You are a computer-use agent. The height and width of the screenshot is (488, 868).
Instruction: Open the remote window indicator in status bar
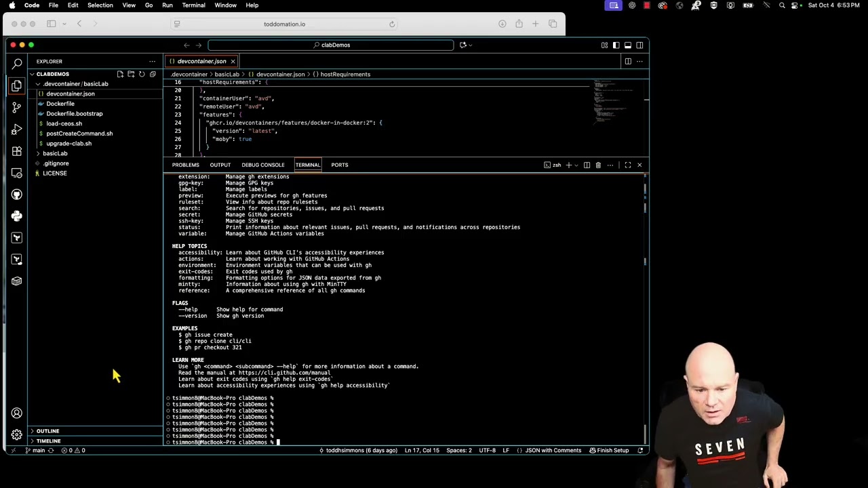point(13,450)
